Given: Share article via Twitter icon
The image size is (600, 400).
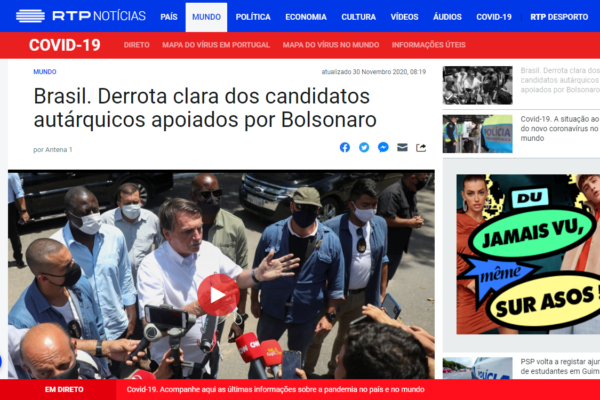Looking at the screenshot, I should pyautogui.click(x=364, y=147).
